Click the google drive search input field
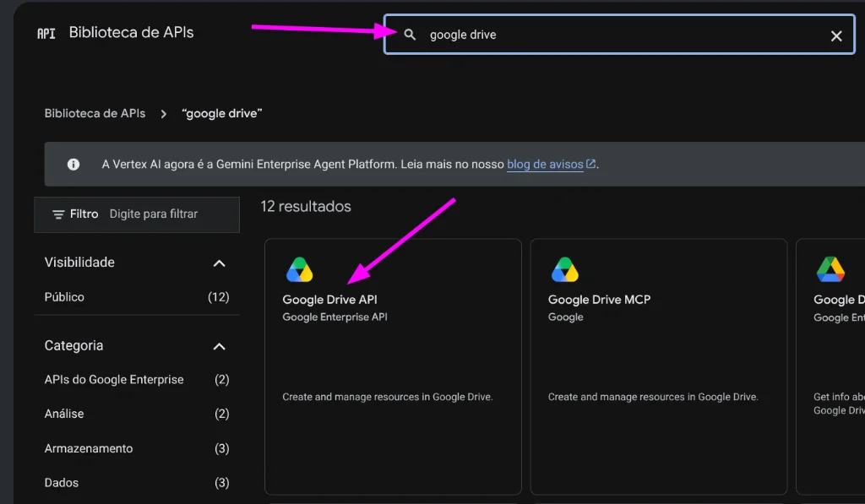 pos(619,35)
